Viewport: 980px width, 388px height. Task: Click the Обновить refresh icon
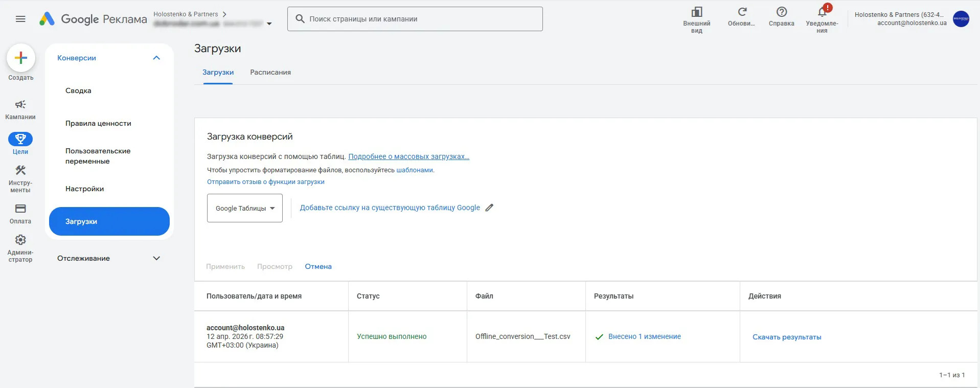pos(742,12)
